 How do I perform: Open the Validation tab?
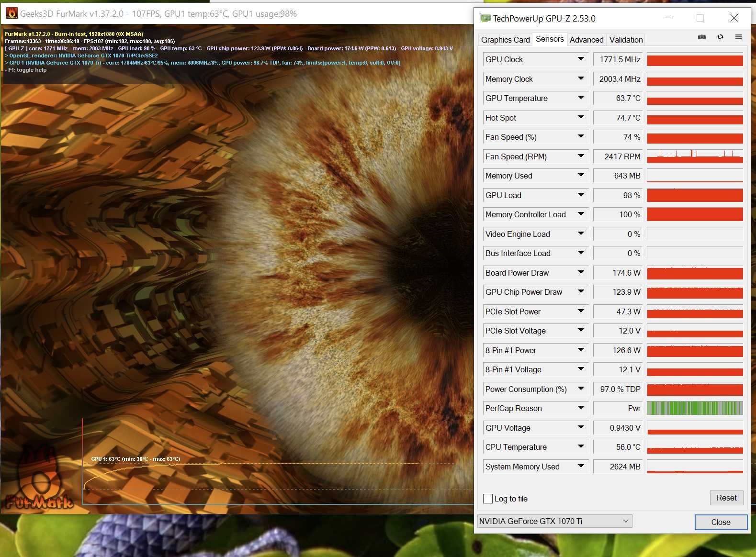[626, 40]
